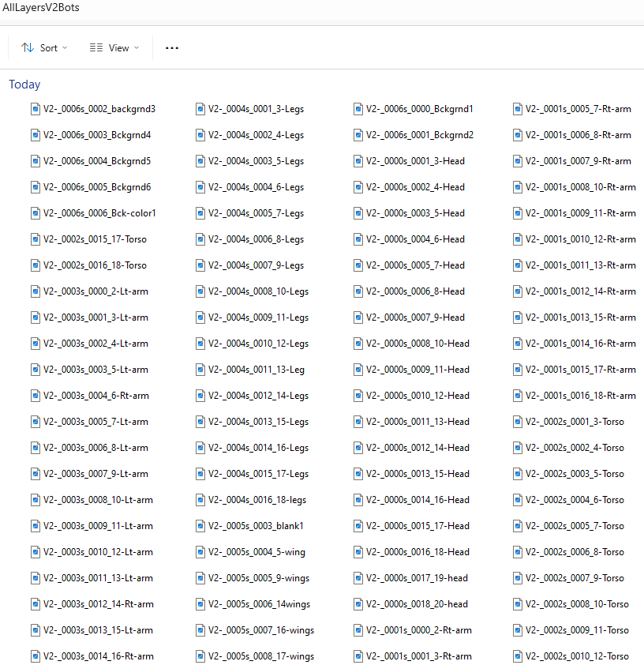The image size is (644, 665).
Task: Select file V2-_0003s_0012_14-Rt-arm
Action: (x=92, y=604)
